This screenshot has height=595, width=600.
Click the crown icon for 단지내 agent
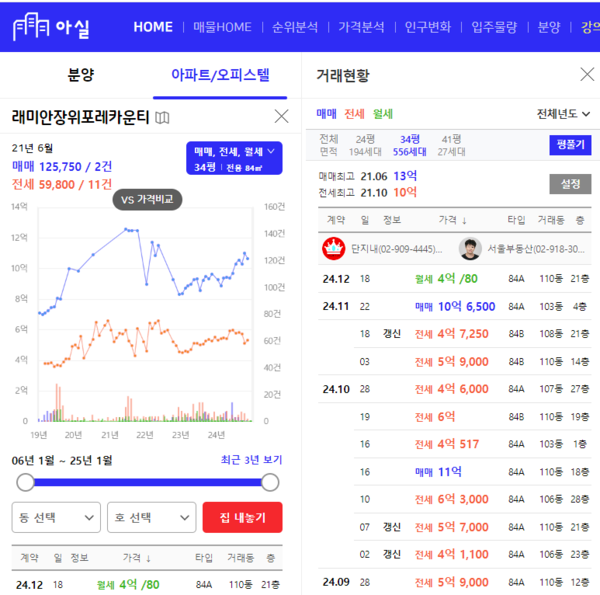tap(333, 249)
